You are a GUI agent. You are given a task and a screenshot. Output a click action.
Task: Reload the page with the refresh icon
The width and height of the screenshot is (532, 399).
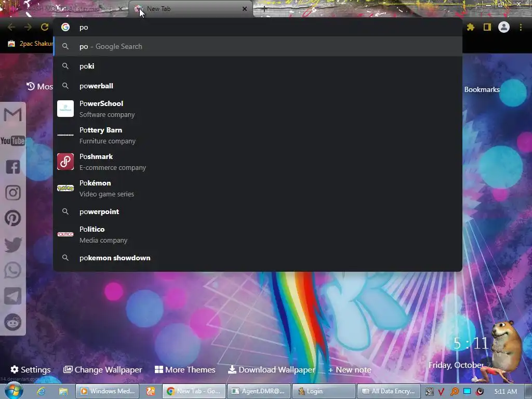45,27
